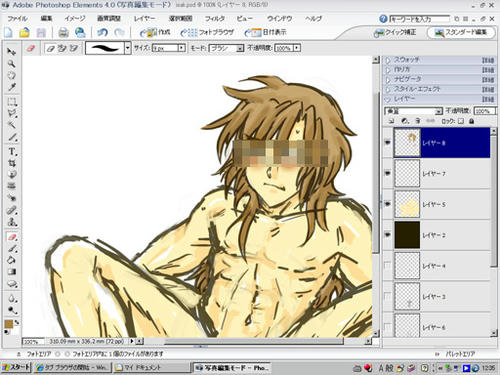The width and height of the screenshot is (500, 375).
Task: Select the Hand tool
Action: [12, 75]
